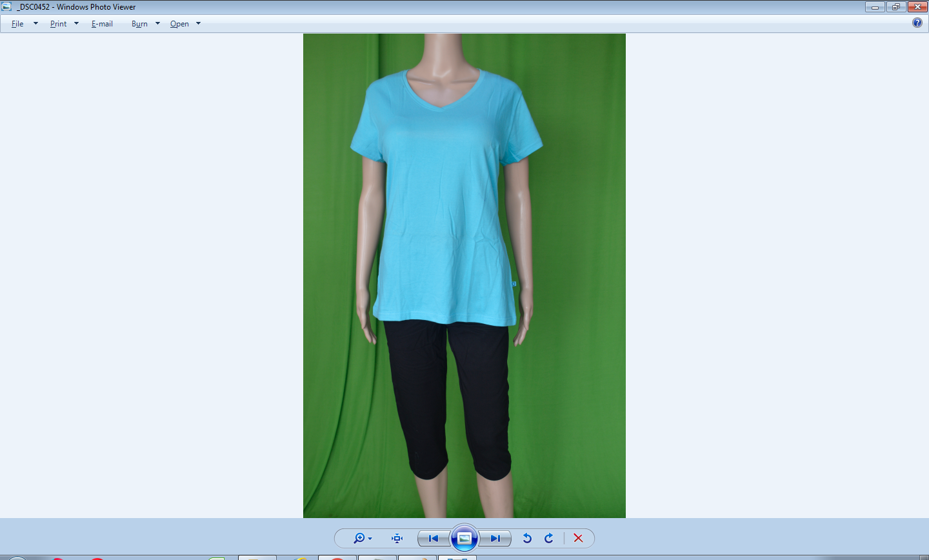Expand the Burn dropdown arrow

pyautogui.click(x=157, y=24)
